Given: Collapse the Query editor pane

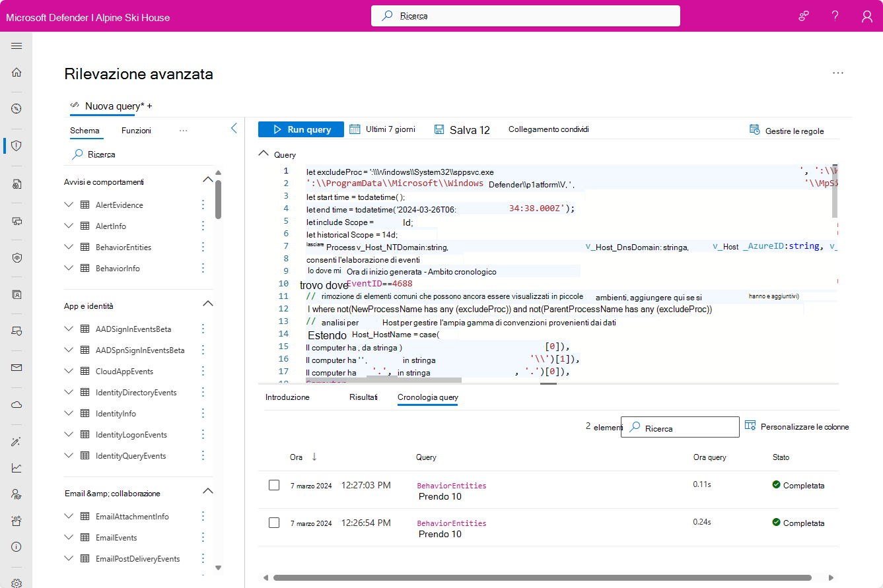Looking at the screenshot, I should pyautogui.click(x=264, y=152).
